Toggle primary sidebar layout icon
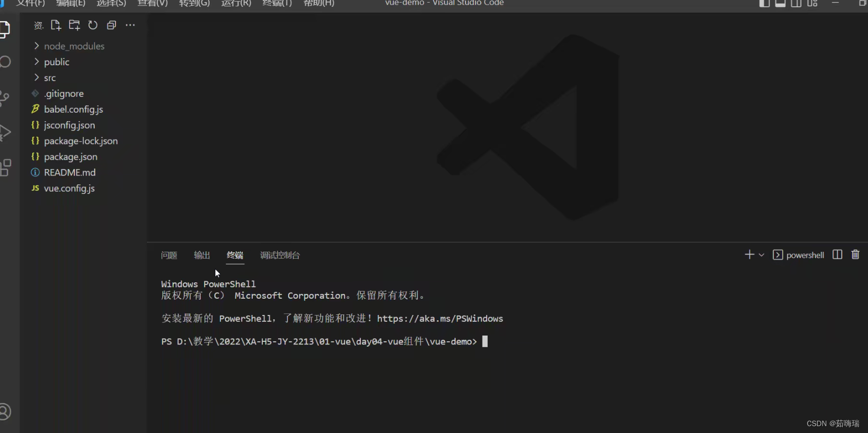 coord(764,3)
